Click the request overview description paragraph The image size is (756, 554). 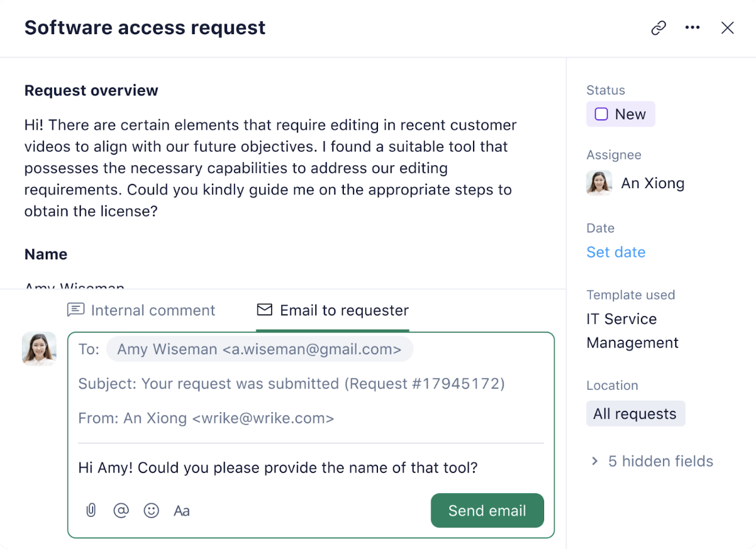tap(271, 168)
